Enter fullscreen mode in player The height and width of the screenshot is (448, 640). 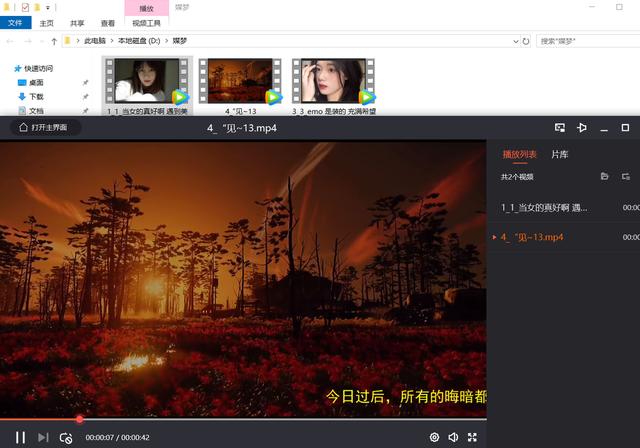pos(472,437)
